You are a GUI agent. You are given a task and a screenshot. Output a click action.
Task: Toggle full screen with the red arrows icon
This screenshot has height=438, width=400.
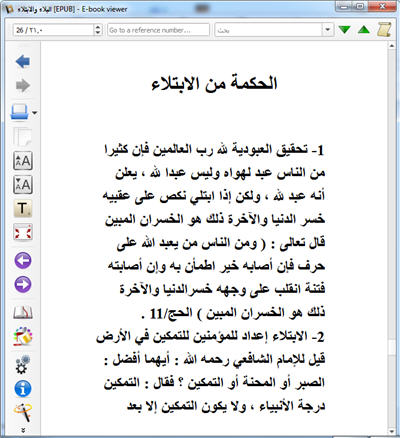point(23,232)
